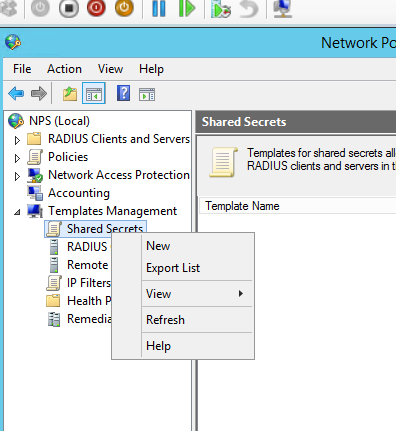396x431 pixels.
Task: Select RADIUS Clients and Servers folder
Action: (x=119, y=139)
